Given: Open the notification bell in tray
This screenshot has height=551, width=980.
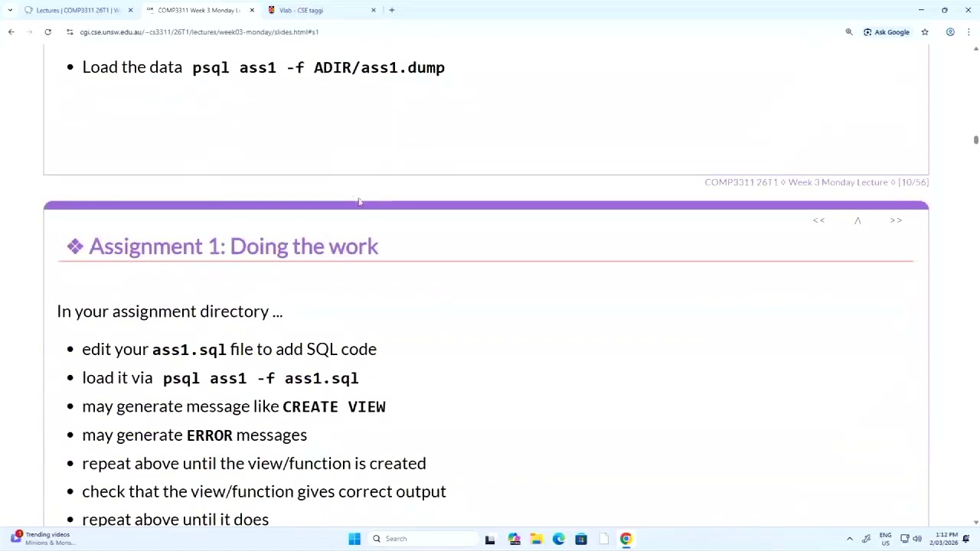Looking at the screenshot, I should pos(967,539).
